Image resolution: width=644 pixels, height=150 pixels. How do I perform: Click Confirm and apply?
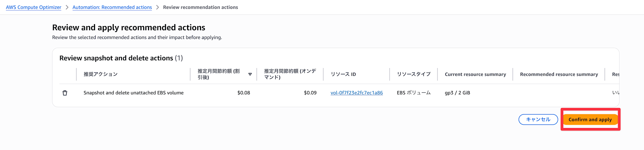(x=590, y=119)
